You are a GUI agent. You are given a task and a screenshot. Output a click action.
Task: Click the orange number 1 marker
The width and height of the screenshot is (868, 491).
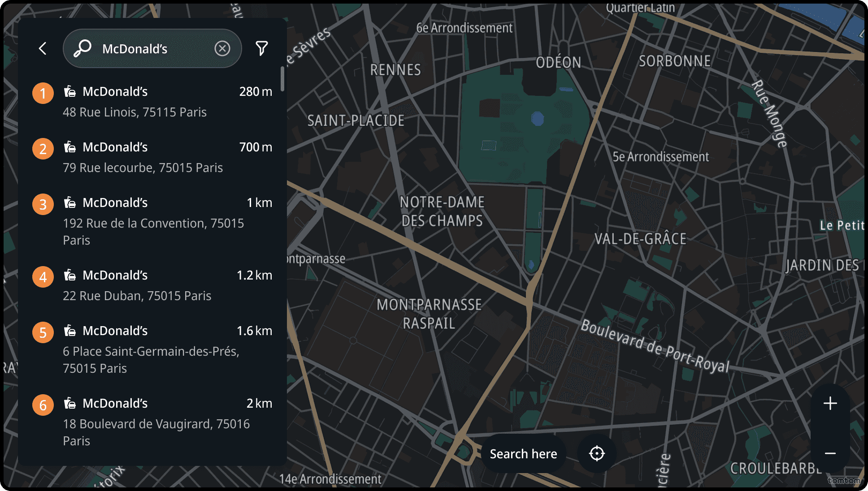(43, 93)
